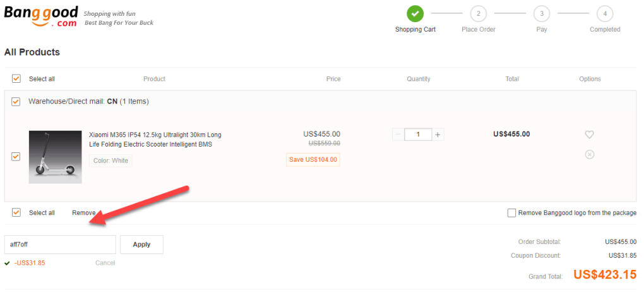Image resolution: width=644 pixels, height=292 pixels.
Task: Check Remove Banggood logo from the package
Action: (511, 213)
